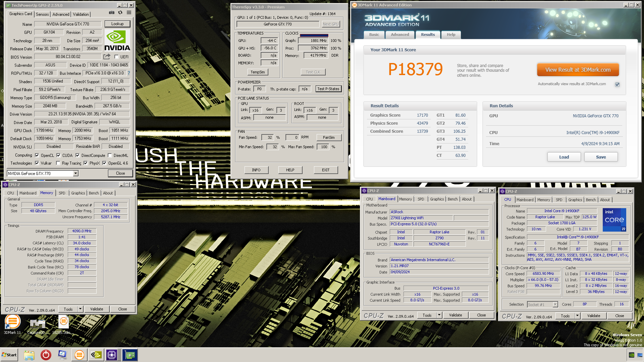644x362 pixels.
Task: Open the Start menu
Action: (9, 355)
